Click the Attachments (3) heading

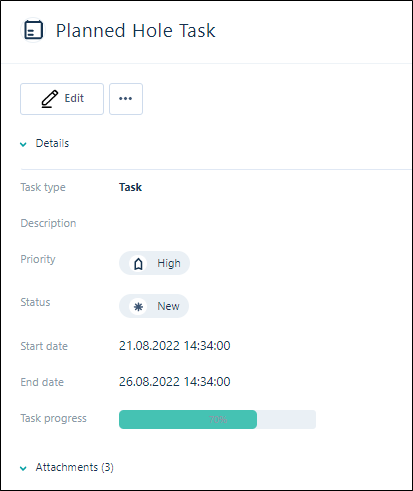(x=75, y=467)
